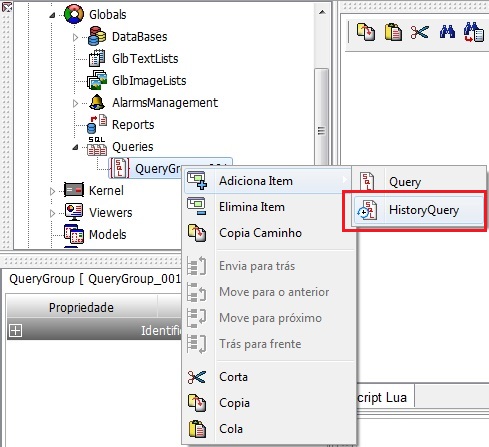Select Kernel label in tree
This screenshot has width=489, height=447.
tap(106, 190)
